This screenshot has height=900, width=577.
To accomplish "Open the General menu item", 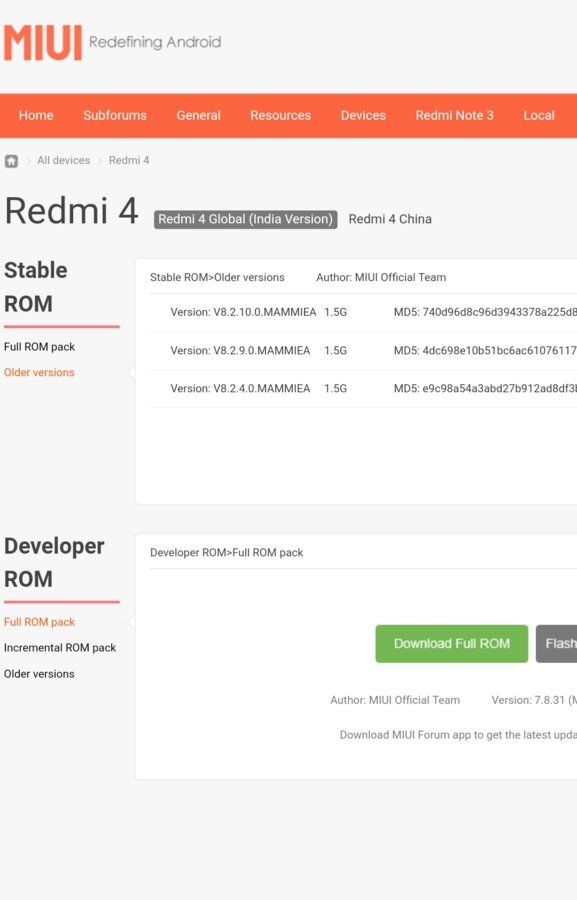I will (x=199, y=115).
